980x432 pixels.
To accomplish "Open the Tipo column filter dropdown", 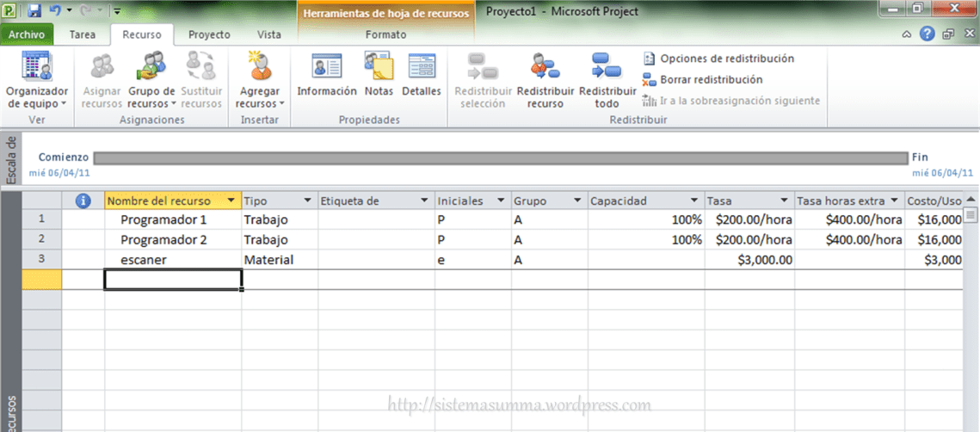I will click(307, 201).
